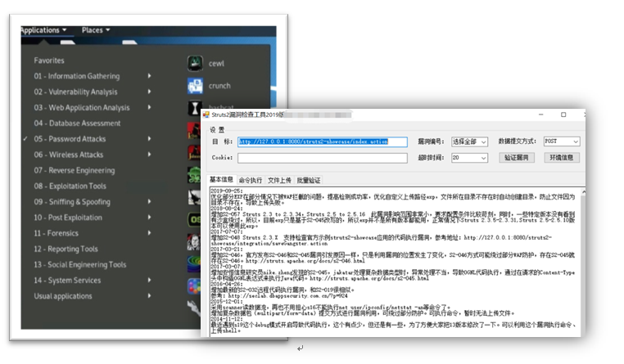Expand the 01 - Information Gathering submenu arrow
Image resolution: width=624 pixels, height=364 pixels.
pyautogui.click(x=150, y=75)
